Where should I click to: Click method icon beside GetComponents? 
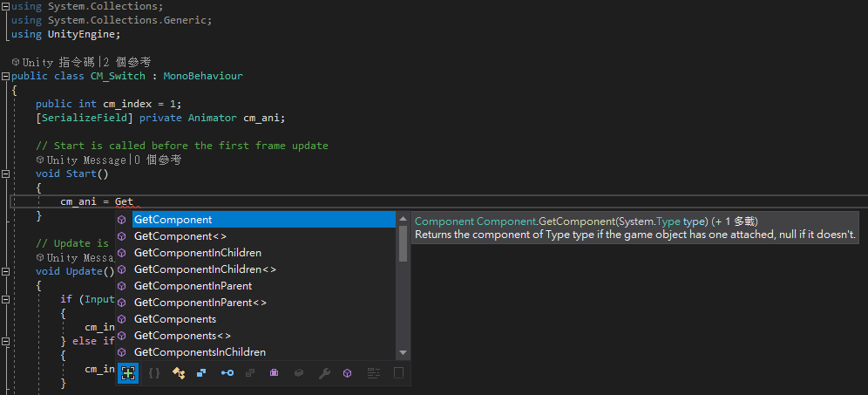click(122, 320)
